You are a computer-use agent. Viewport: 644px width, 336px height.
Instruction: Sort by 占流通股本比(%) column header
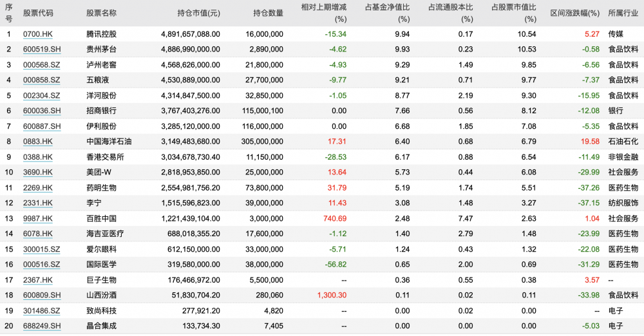(451, 13)
